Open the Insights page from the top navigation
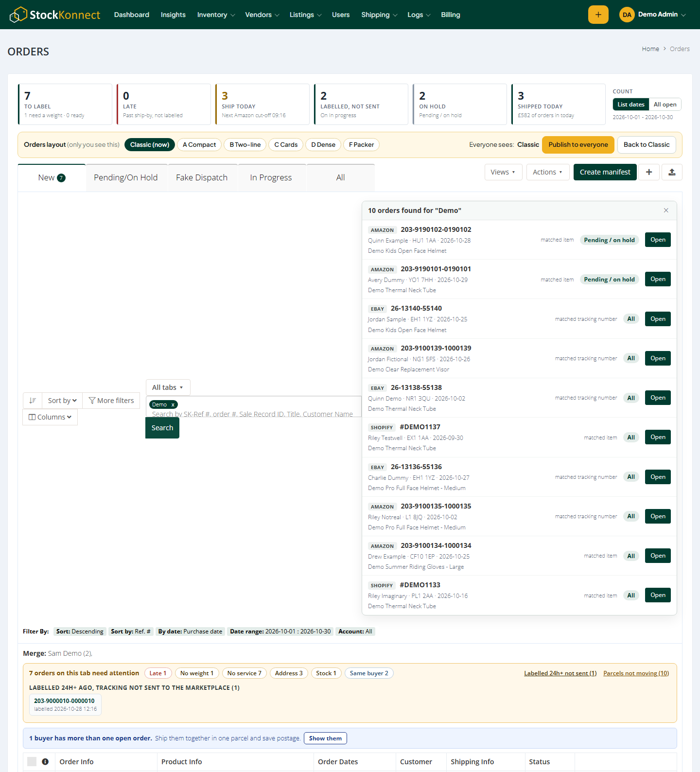 pos(173,15)
